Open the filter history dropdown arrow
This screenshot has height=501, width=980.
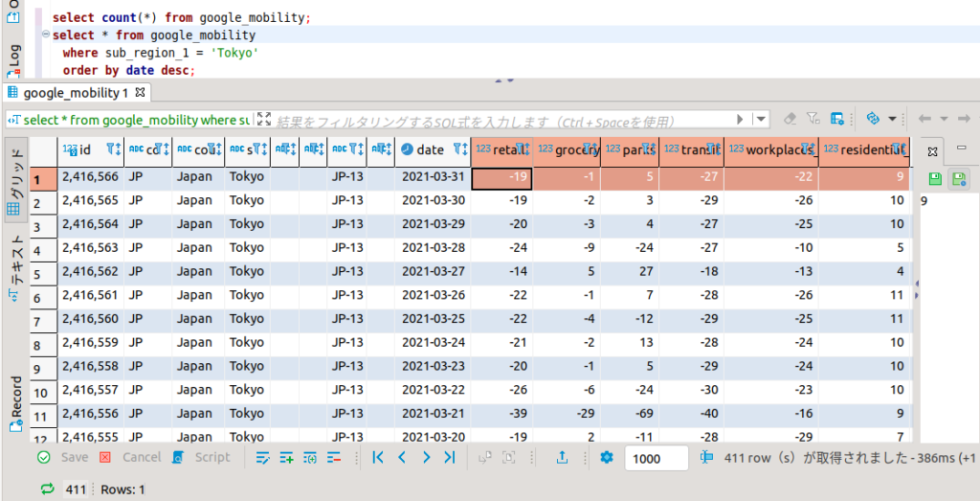[762, 119]
